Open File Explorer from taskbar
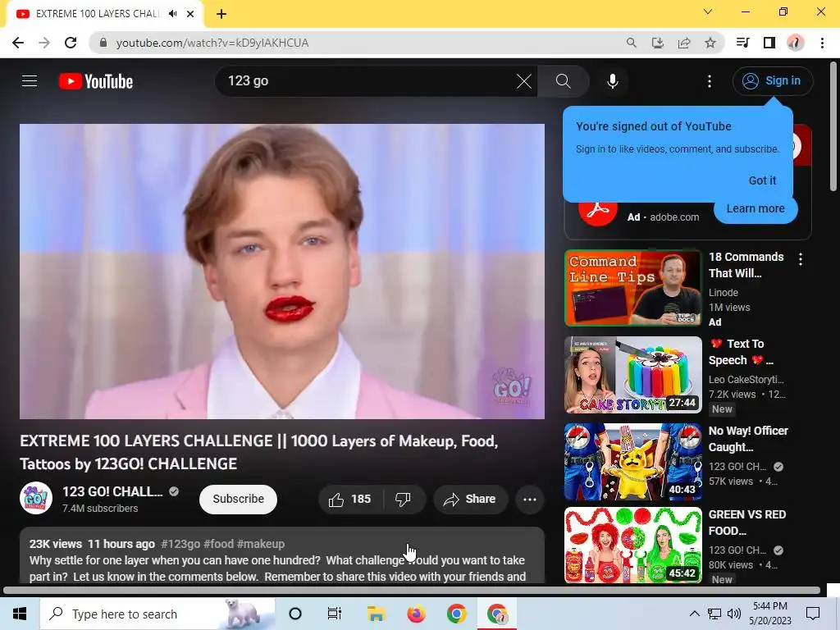This screenshot has height=630, width=840. (376, 614)
